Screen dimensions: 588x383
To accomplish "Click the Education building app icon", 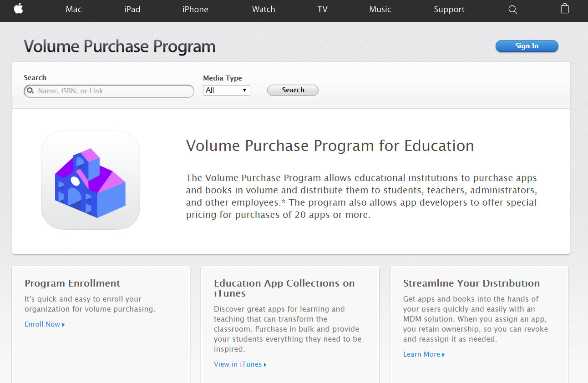I will [90, 180].
